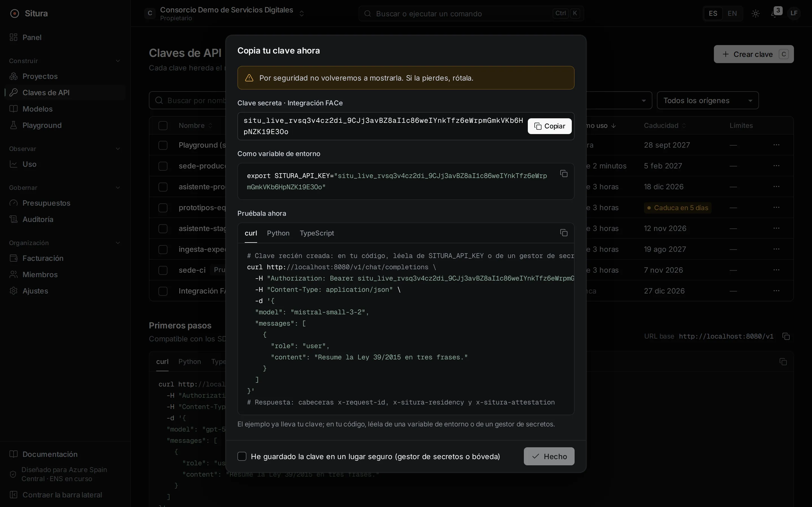Open the LF user avatar menu
This screenshot has width=812, height=507.
pyautogui.click(x=794, y=14)
